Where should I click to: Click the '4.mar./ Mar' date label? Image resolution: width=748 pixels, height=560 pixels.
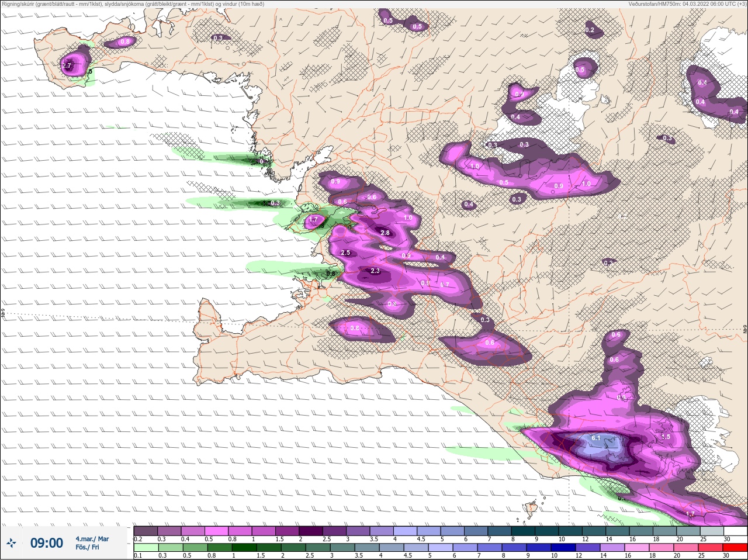(92, 538)
